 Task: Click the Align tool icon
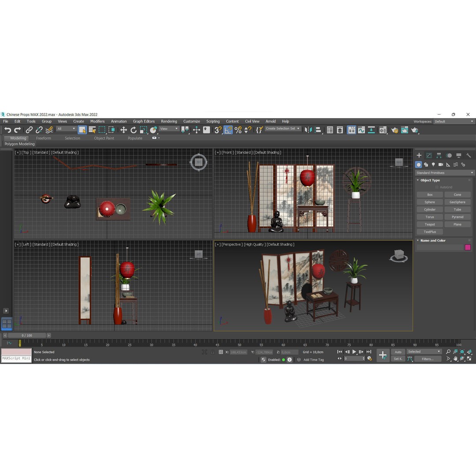point(318,130)
